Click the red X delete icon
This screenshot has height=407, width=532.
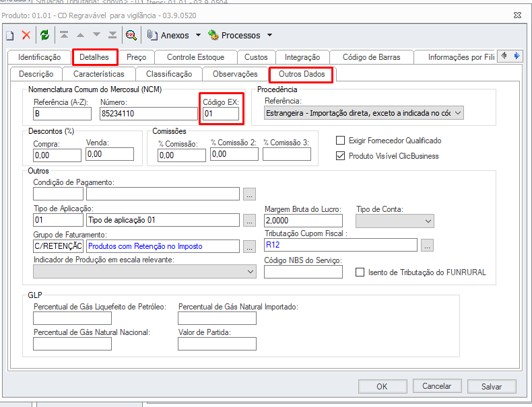coord(26,35)
